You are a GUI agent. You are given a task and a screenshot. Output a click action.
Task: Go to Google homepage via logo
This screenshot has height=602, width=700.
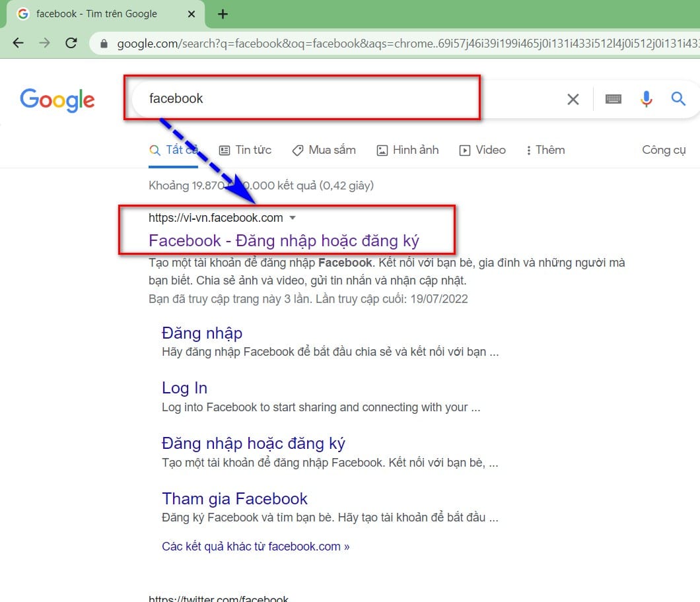57,100
